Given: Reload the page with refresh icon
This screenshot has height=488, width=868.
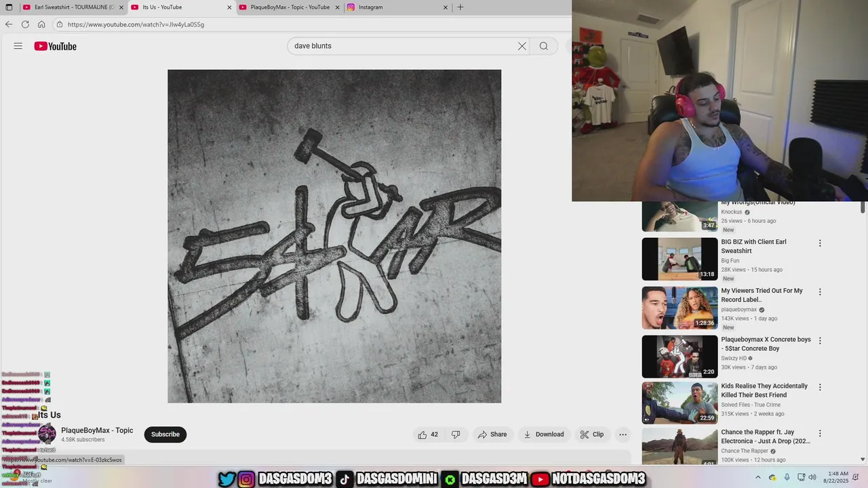Looking at the screenshot, I should click(x=25, y=24).
